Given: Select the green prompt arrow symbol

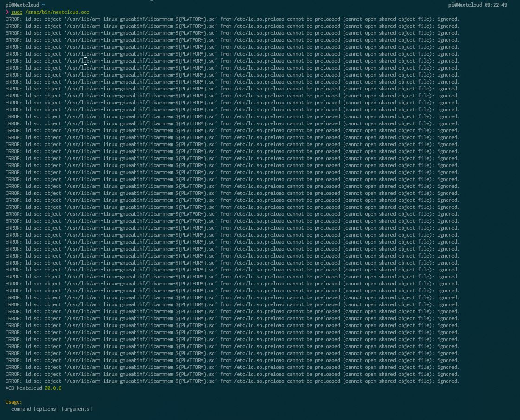Looking at the screenshot, I should (7, 13).
